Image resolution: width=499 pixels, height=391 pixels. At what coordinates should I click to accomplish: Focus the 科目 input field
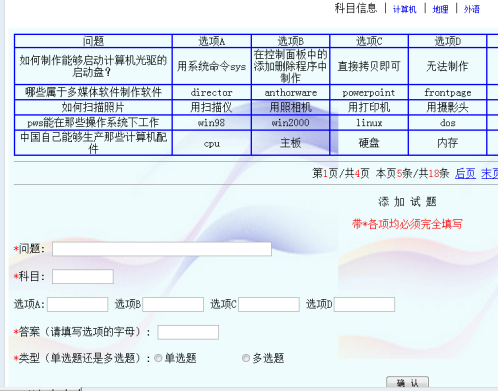(x=83, y=277)
